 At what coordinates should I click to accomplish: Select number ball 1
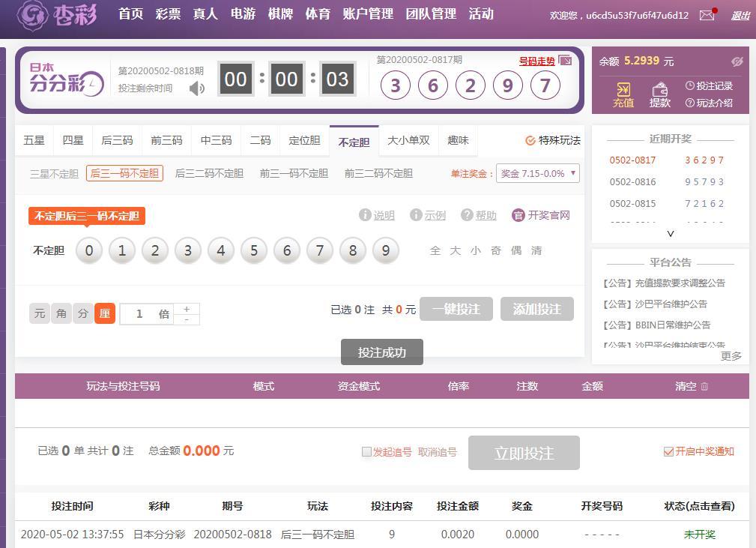122,250
